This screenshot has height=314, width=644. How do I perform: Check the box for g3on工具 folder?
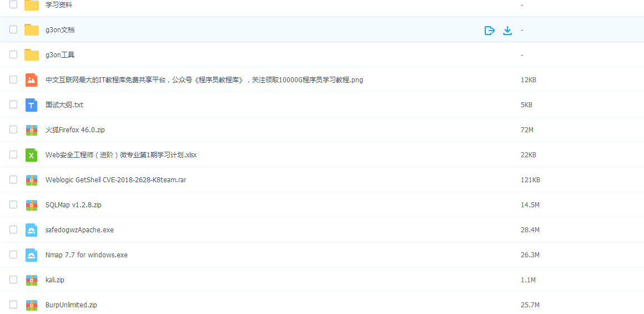pos(13,54)
